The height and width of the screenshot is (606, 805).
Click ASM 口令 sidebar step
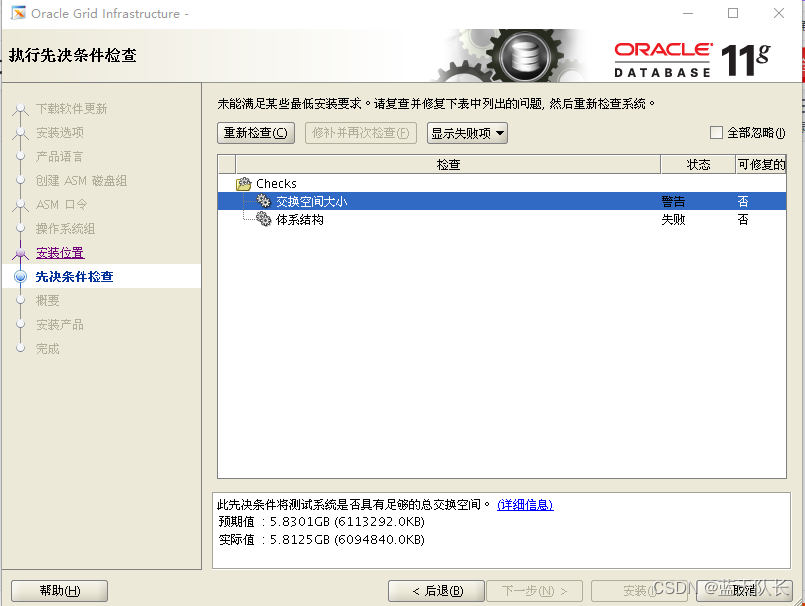click(62, 204)
